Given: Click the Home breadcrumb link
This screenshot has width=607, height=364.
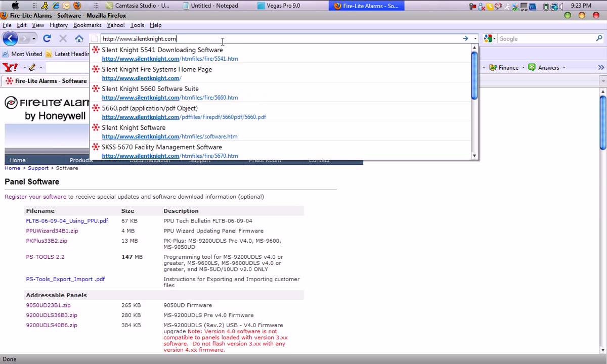Looking at the screenshot, I should pyautogui.click(x=13, y=168).
